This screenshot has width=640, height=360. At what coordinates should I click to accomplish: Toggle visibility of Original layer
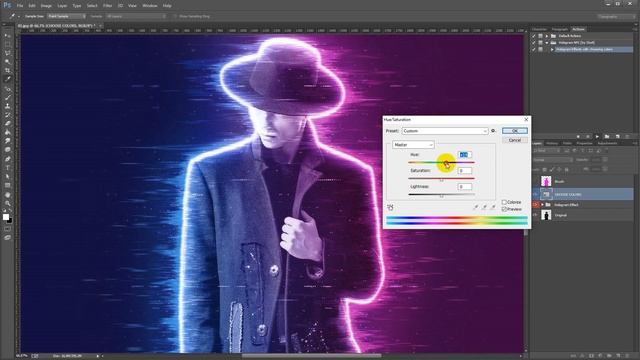tap(535, 215)
